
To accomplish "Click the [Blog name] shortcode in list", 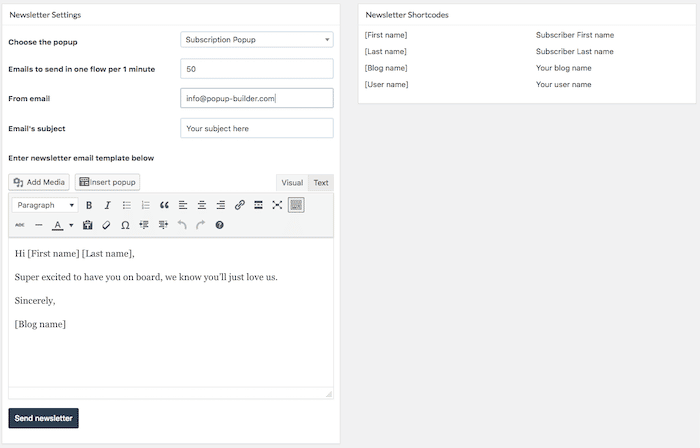I will [386, 68].
